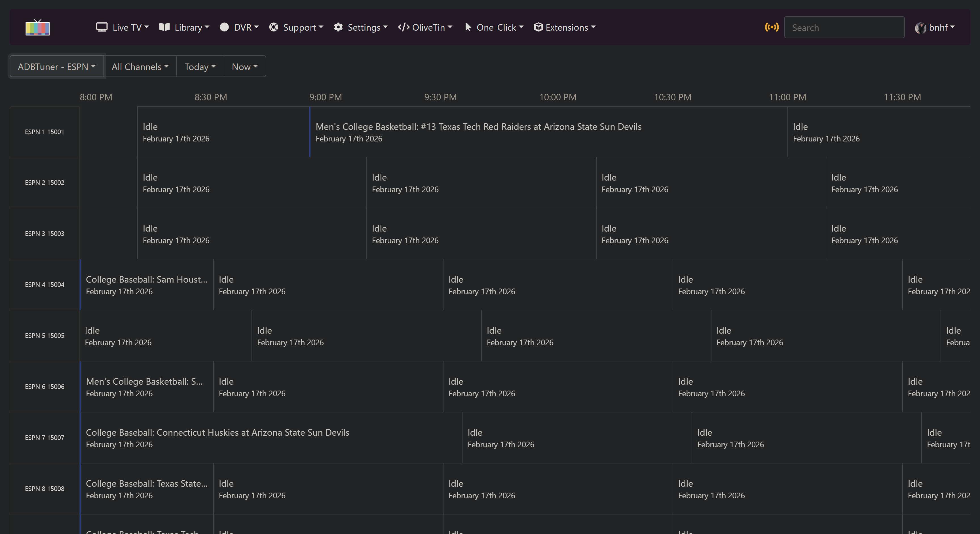
Task: Focus the Search input field
Action: tap(844, 27)
